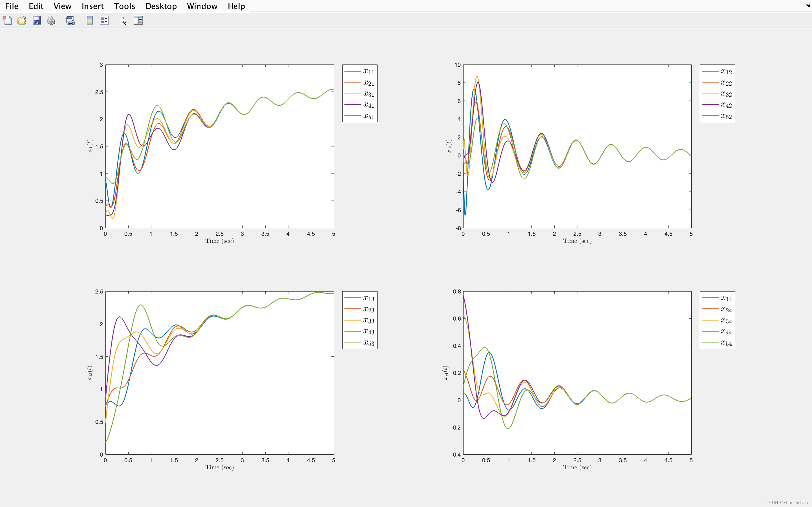This screenshot has height=507, width=812.
Task: Expand the Window menu
Action: pyautogui.click(x=202, y=6)
